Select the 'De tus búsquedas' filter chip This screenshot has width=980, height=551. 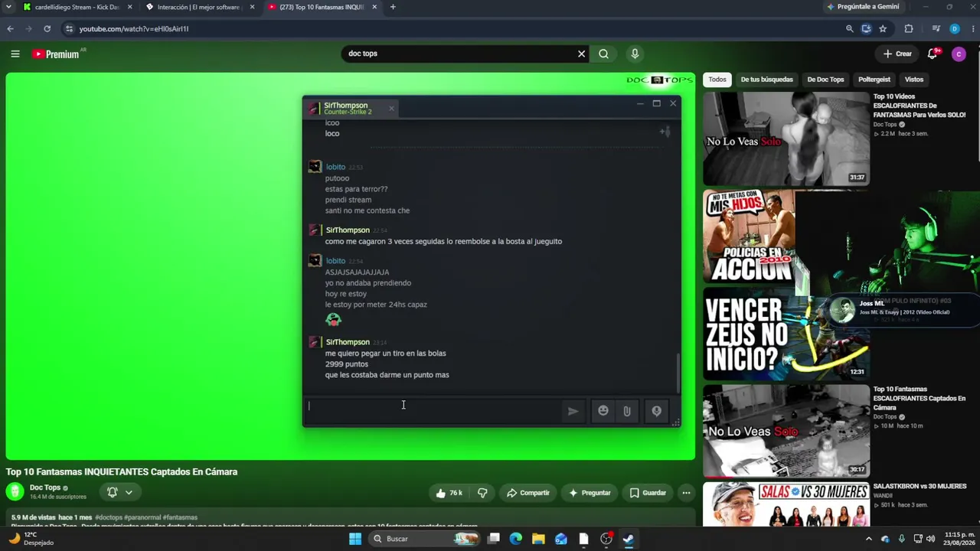click(766, 80)
